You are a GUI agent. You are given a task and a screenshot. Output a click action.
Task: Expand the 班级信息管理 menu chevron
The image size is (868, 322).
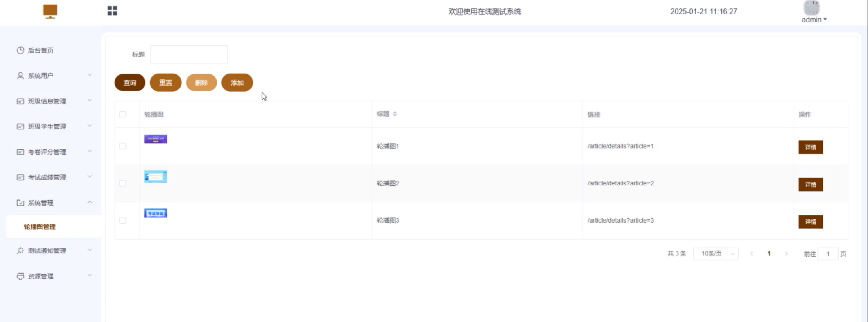(x=90, y=101)
